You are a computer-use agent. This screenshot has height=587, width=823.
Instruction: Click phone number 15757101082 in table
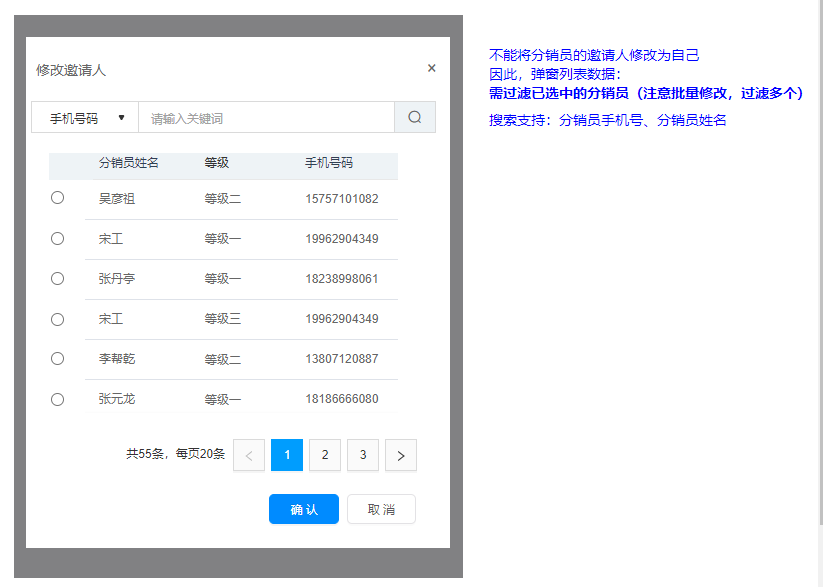point(342,199)
